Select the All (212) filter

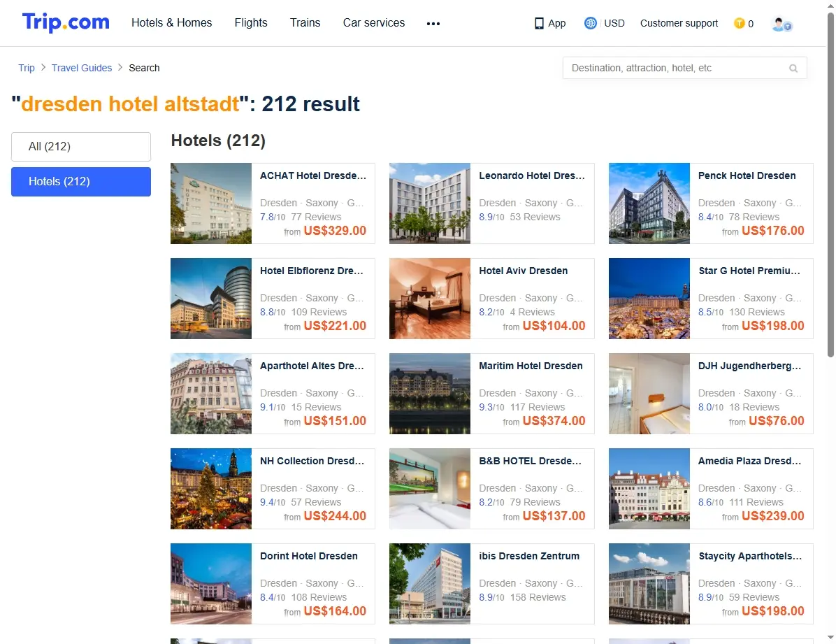click(x=81, y=147)
